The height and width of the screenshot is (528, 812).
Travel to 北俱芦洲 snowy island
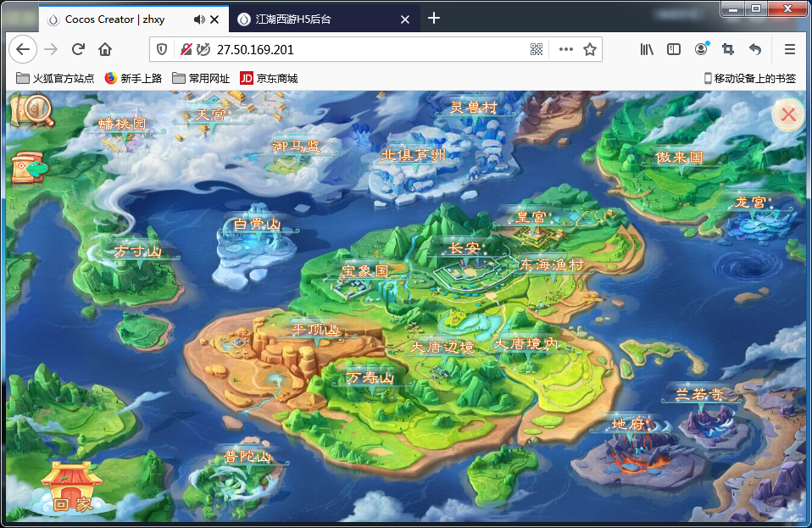click(x=414, y=155)
